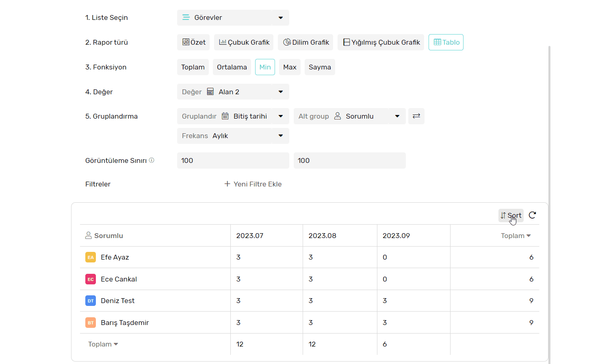Select the Özet report type
The image size is (613, 364).
coord(193,42)
